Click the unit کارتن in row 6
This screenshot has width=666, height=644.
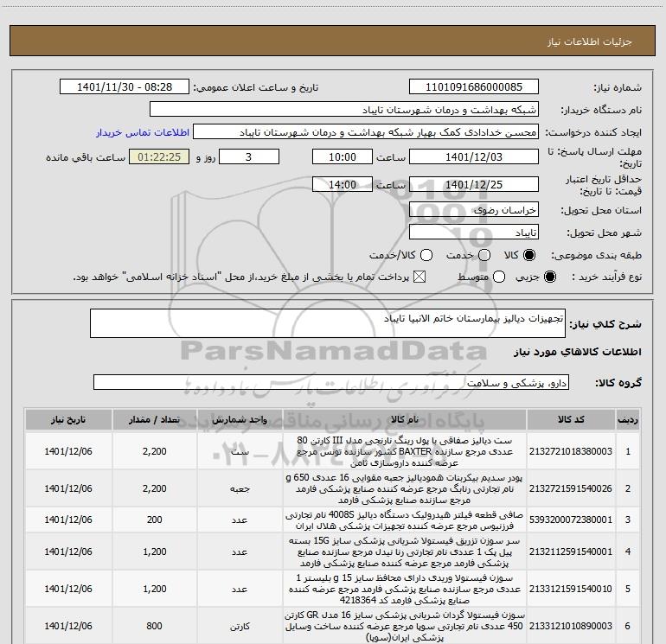tap(240, 626)
